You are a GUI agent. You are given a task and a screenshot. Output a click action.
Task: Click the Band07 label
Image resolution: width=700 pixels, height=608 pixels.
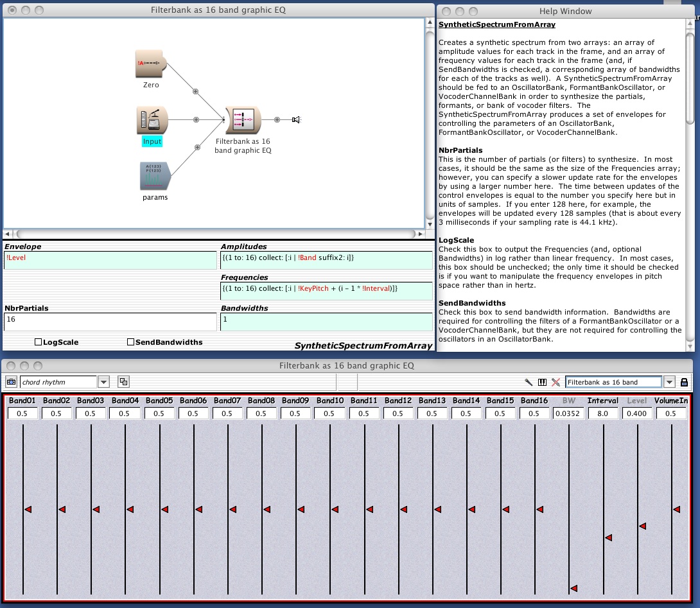[227, 401]
